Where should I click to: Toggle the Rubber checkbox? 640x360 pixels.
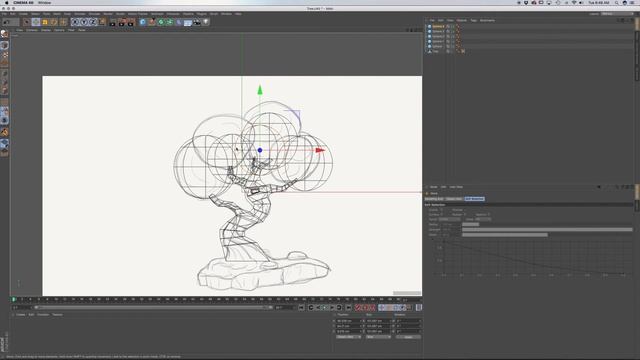465,214
